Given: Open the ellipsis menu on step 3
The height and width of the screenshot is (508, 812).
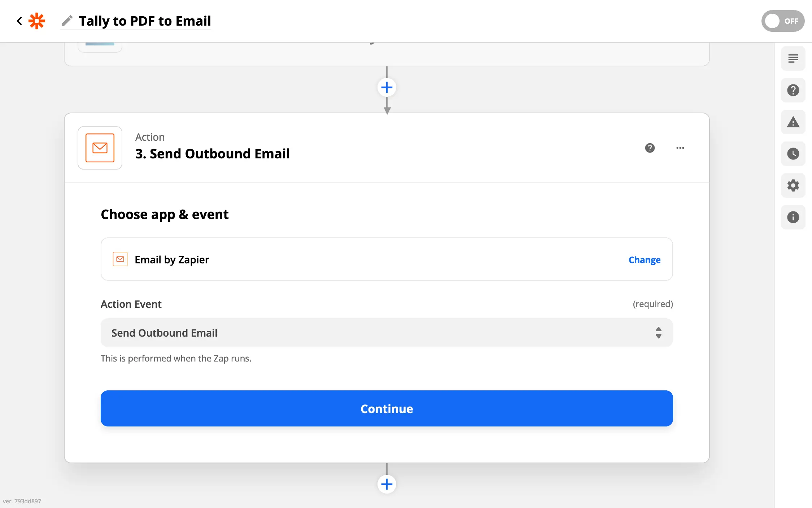Looking at the screenshot, I should [x=680, y=148].
